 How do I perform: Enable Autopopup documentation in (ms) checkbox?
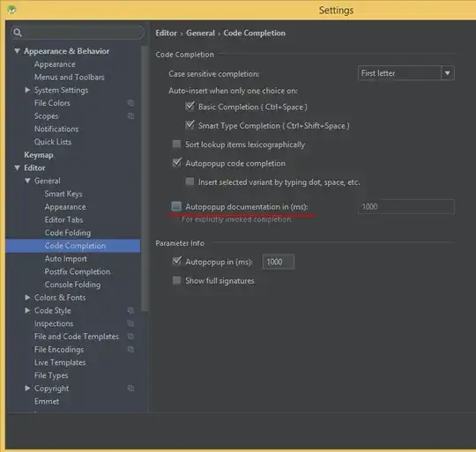(x=176, y=206)
